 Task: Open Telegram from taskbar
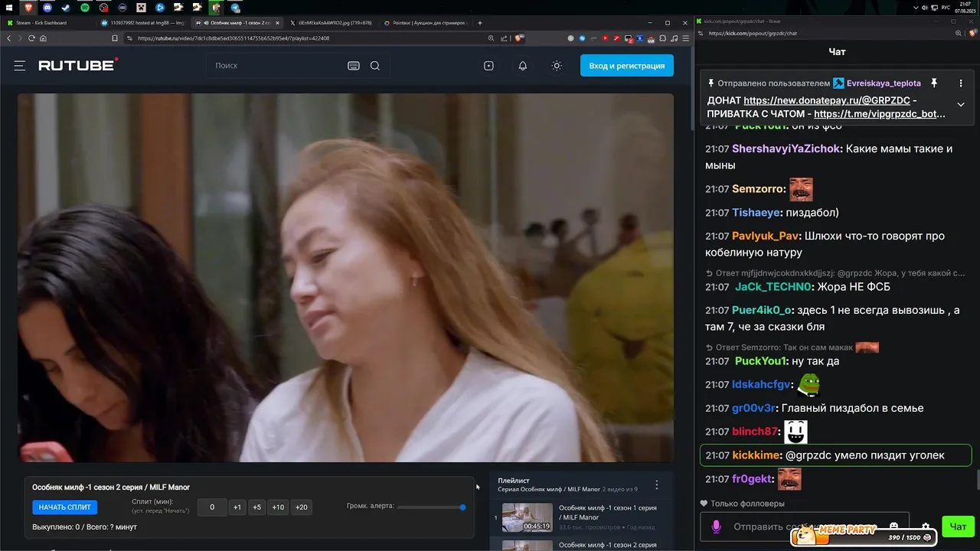coord(235,7)
